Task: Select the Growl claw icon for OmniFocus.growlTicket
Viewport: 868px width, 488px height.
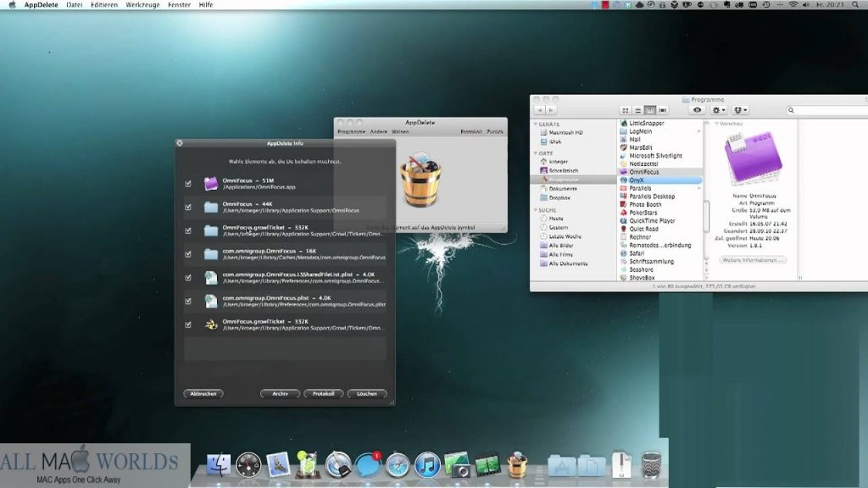Action: [210, 324]
